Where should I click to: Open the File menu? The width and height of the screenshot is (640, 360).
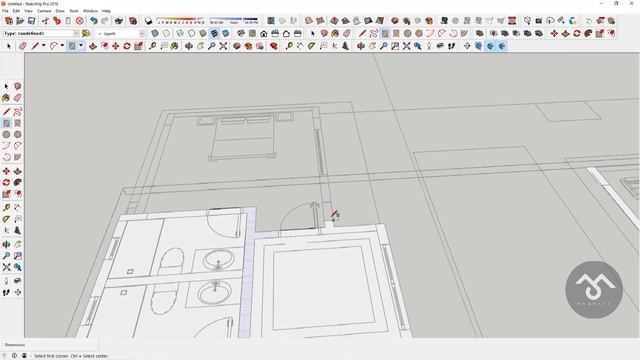[5, 11]
